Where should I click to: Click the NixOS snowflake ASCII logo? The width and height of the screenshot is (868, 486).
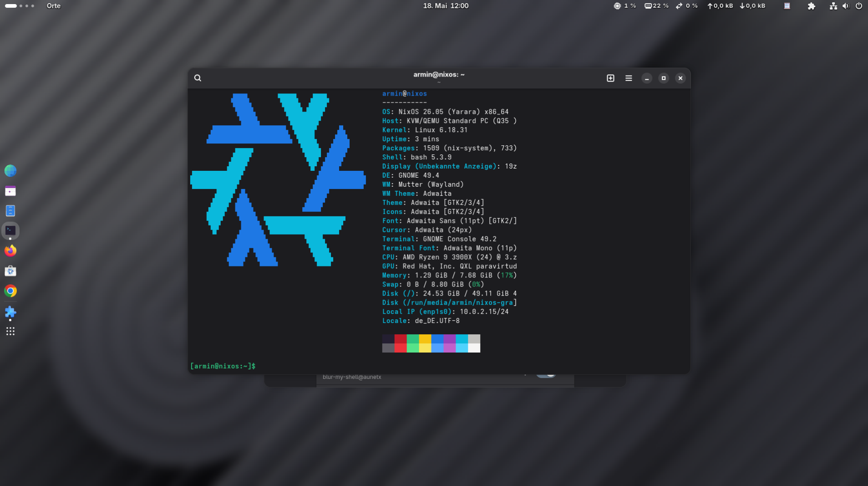click(x=278, y=180)
